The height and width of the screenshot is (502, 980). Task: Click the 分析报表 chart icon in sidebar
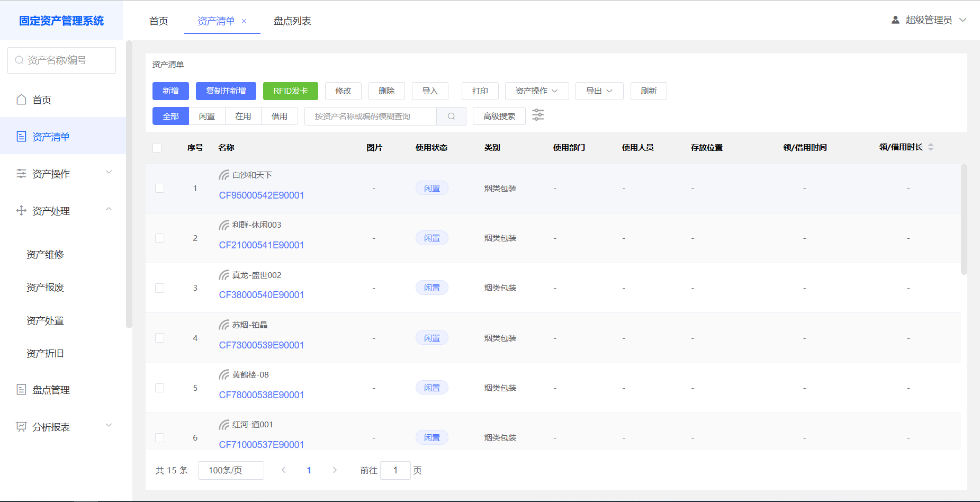(21, 427)
